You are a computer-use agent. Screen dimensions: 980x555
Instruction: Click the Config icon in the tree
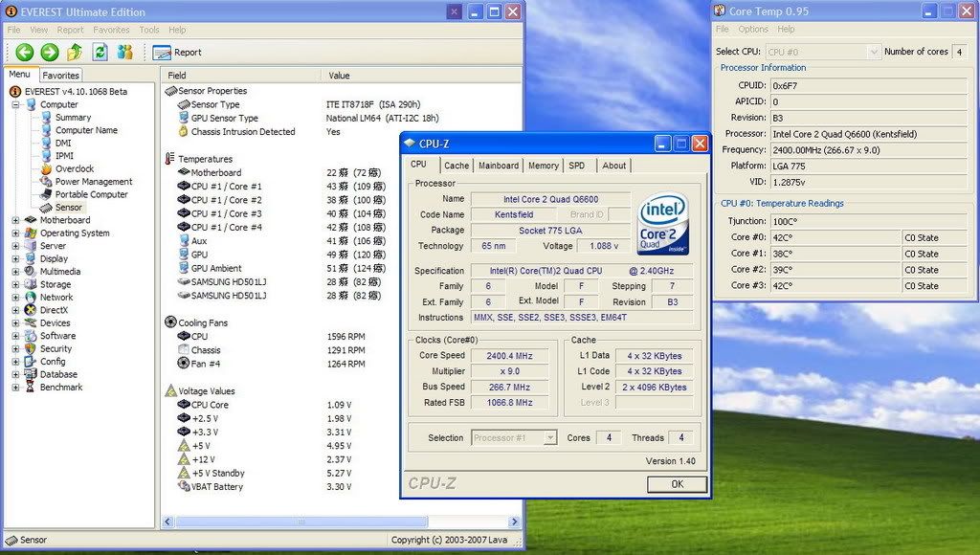[x=31, y=362]
